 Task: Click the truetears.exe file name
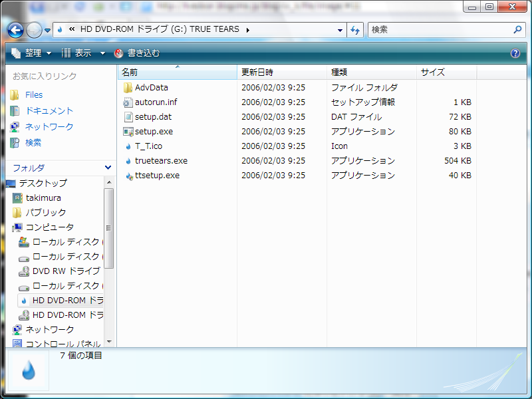click(x=161, y=161)
